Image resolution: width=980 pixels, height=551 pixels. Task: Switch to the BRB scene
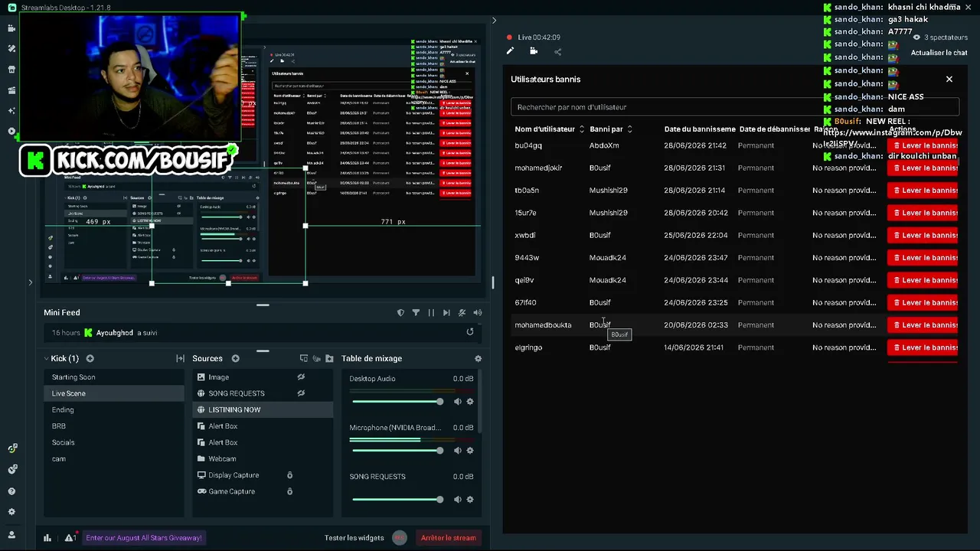point(114,426)
